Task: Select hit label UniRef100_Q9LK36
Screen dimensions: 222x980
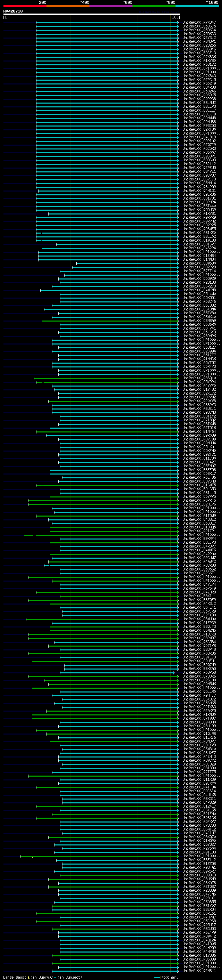Action: coord(199,194)
